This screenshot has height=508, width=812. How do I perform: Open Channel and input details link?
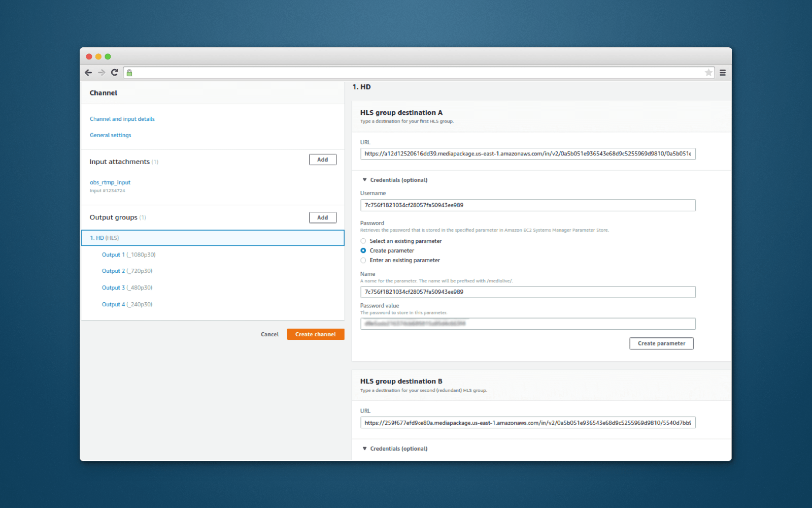click(122, 119)
